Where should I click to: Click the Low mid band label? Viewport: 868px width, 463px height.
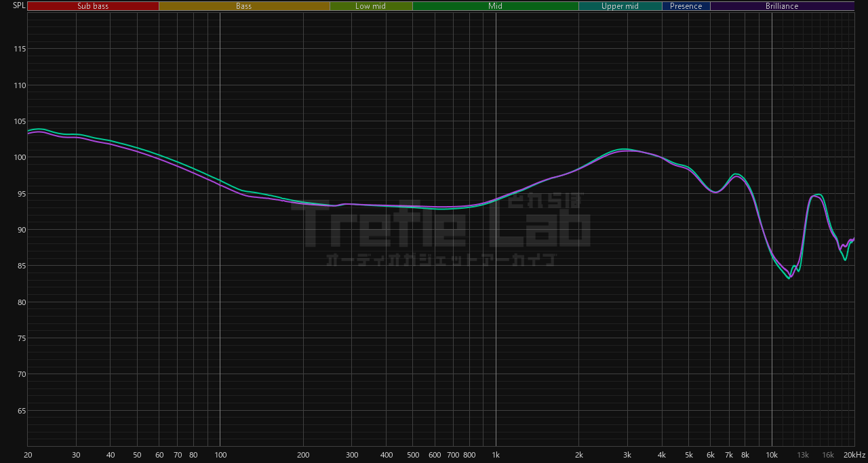[x=370, y=6]
